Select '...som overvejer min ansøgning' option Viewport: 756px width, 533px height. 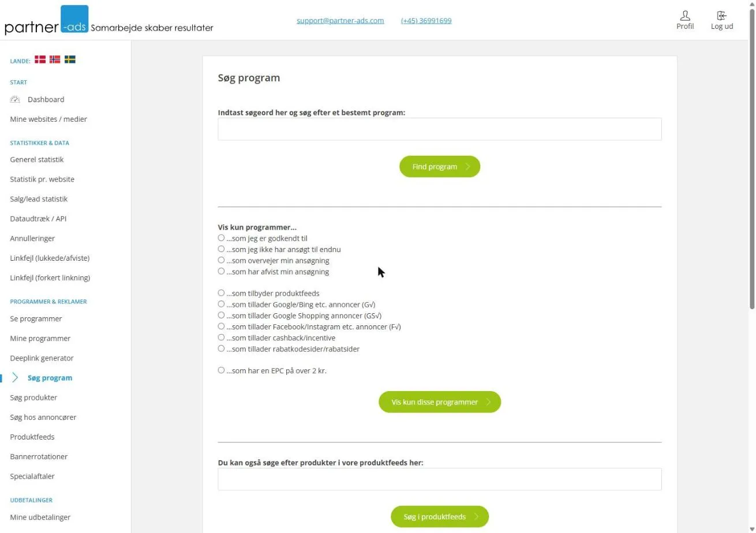click(x=221, y=260)
